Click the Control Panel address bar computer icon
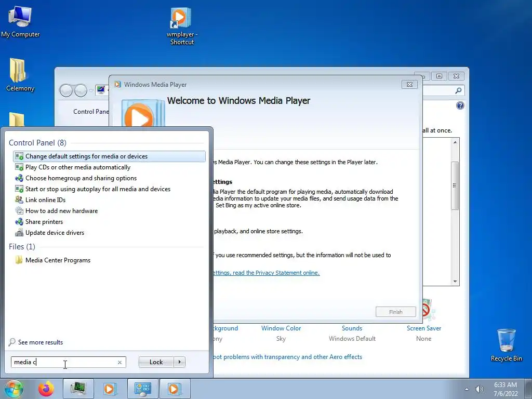The image size is (532, 399). pyautogui.click(x=101, y=90)
